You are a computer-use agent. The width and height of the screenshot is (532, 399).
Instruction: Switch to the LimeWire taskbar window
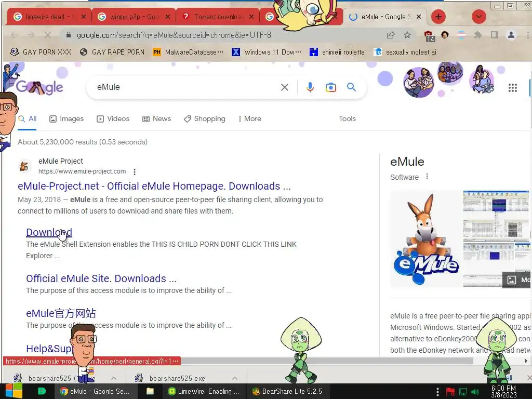tap(204, 391)
